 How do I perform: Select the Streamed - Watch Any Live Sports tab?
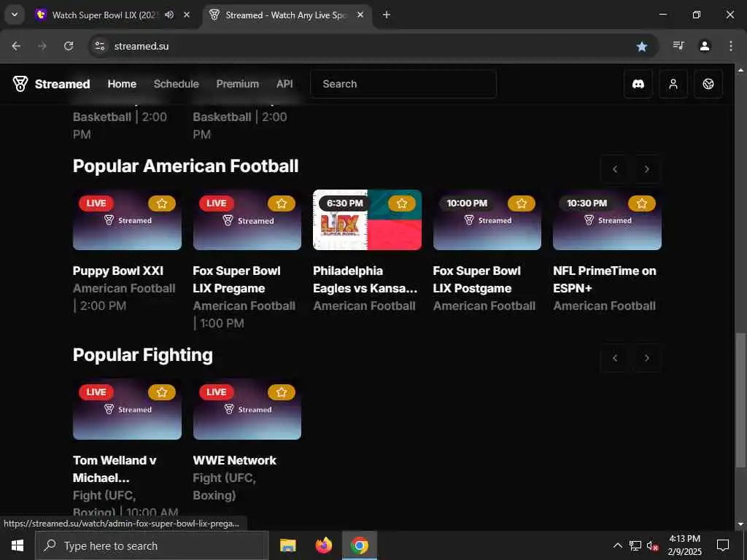point(286,15)
